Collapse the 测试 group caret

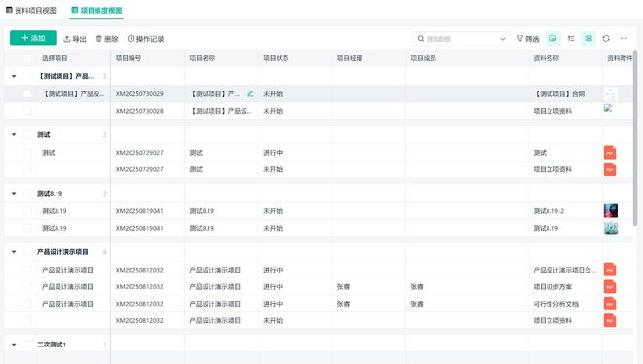point(14,134)
